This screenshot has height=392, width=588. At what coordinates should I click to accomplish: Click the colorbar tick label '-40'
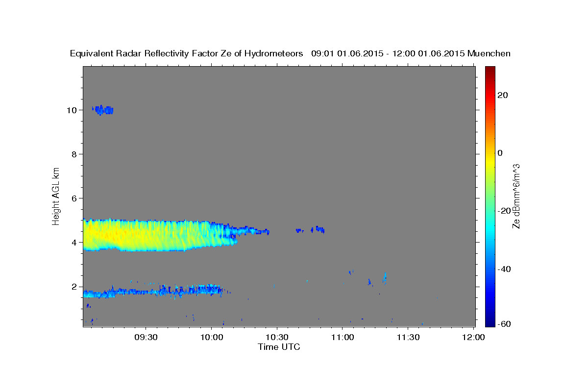click(503, 269)
